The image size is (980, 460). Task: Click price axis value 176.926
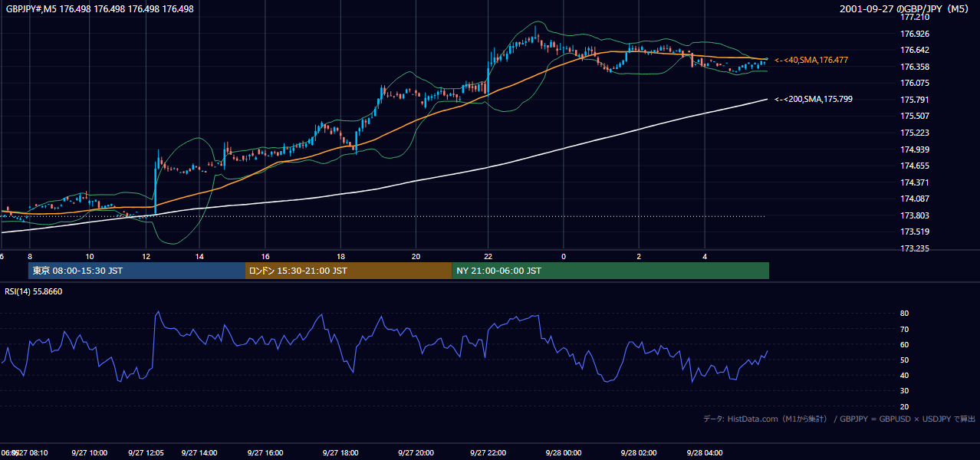point(915,34)
